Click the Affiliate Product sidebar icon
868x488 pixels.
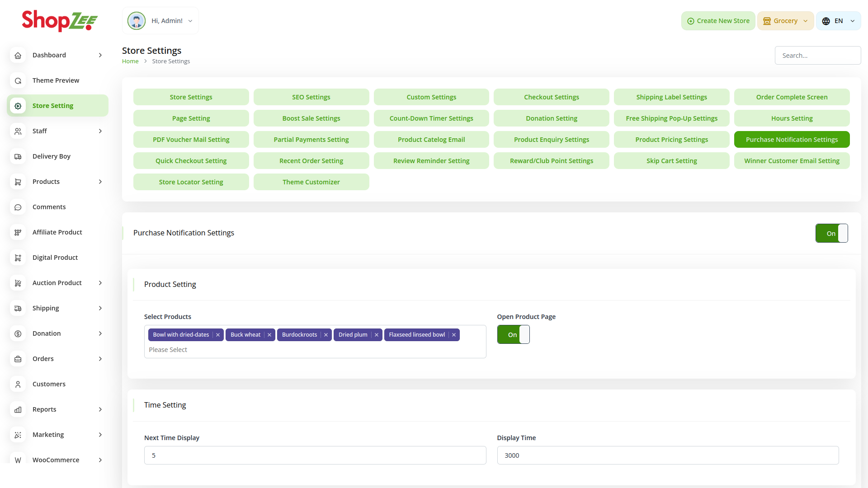point(18,232)
